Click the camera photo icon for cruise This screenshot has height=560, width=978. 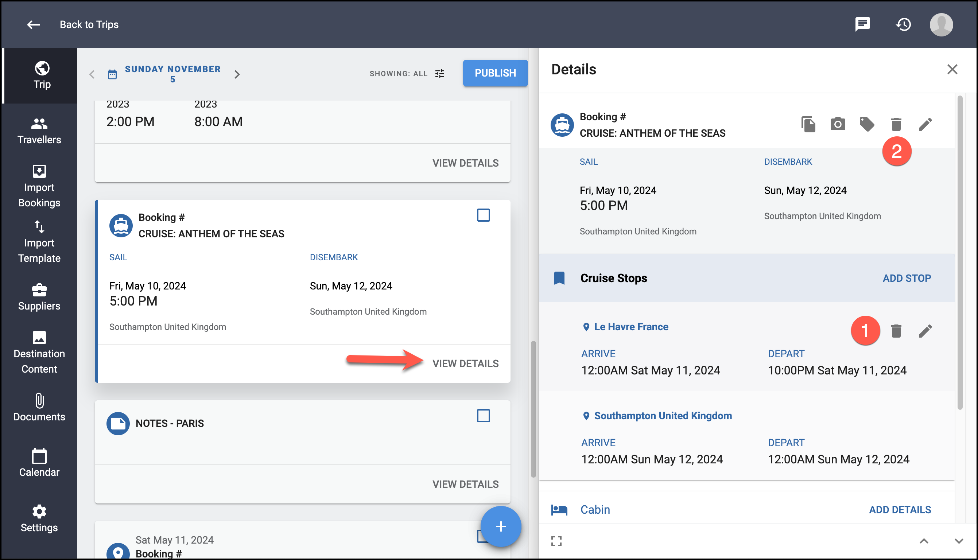[x=837, y=124]
